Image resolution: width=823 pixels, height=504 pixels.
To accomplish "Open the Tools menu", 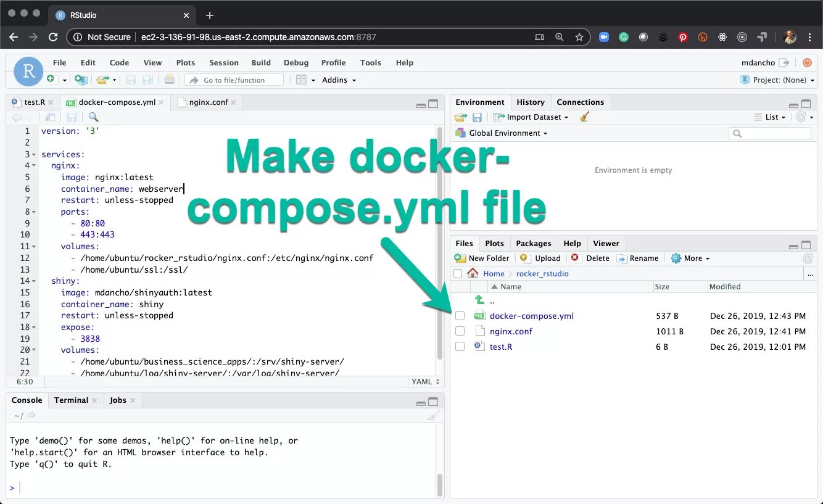I will [x=371, y=62].
